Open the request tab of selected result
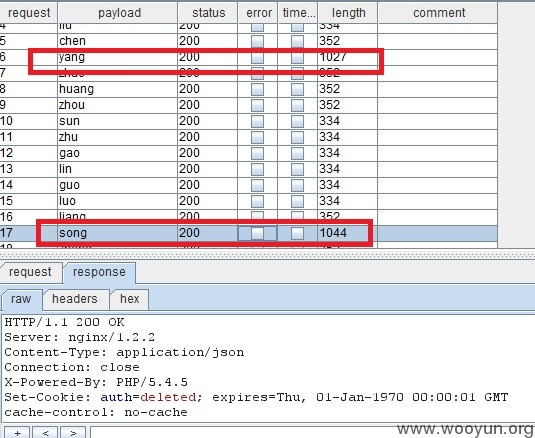The width and height of the screenshot is (535, 438). [31, 272]
